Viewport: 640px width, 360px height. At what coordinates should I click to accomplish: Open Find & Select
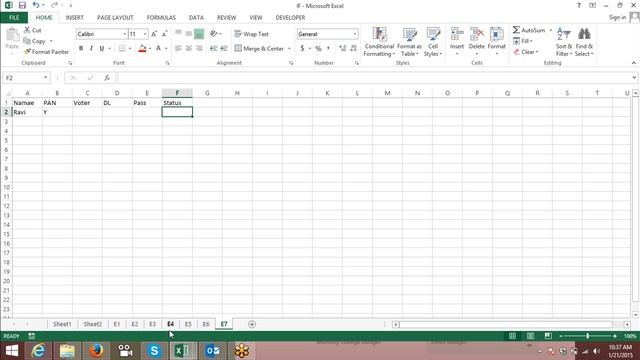click(584, 42)
